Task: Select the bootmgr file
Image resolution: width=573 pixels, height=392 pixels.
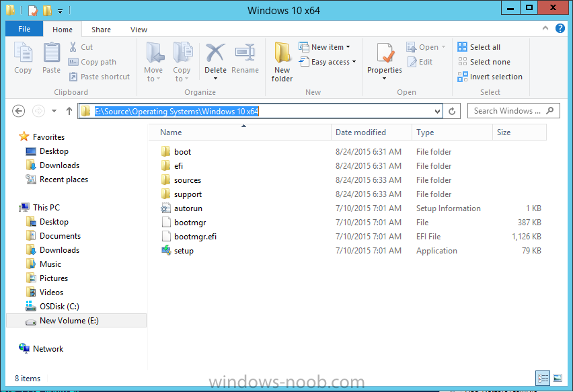Action: coord(190,223)
